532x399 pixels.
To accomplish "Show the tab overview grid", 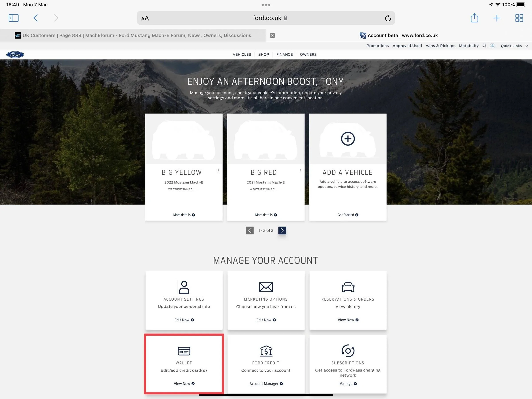I will coord(519,18).
